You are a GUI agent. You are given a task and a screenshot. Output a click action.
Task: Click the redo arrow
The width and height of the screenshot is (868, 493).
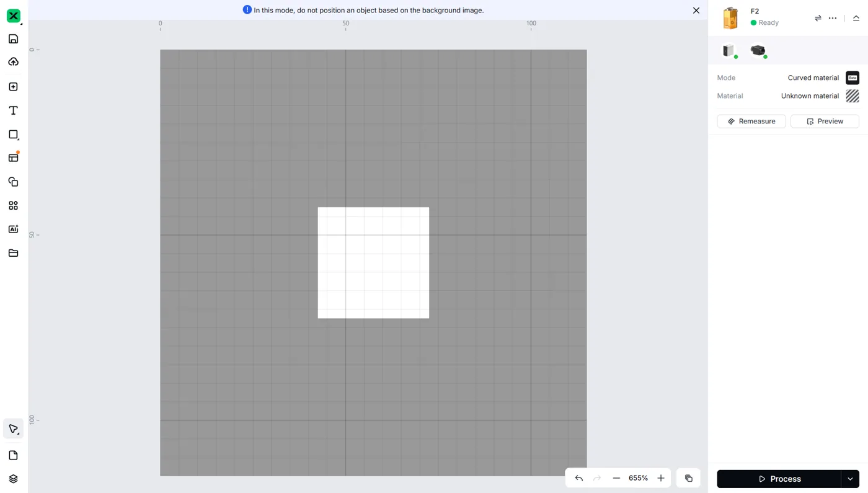tap(597, 478)
